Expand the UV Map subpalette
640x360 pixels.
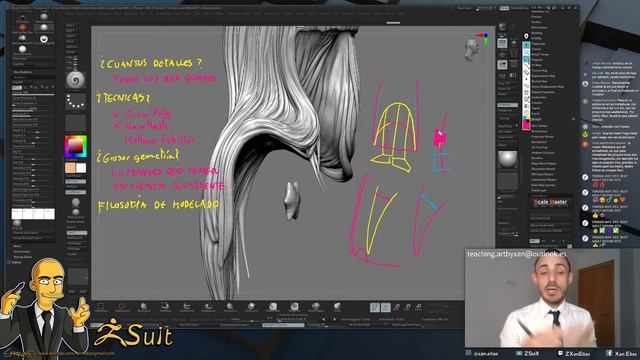(536, 65)
